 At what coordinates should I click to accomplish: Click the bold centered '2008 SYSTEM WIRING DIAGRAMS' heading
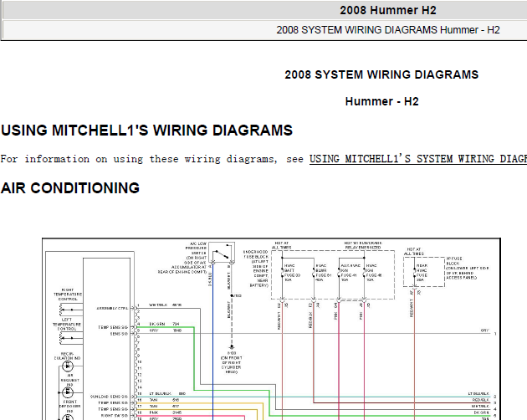(381, 74)
